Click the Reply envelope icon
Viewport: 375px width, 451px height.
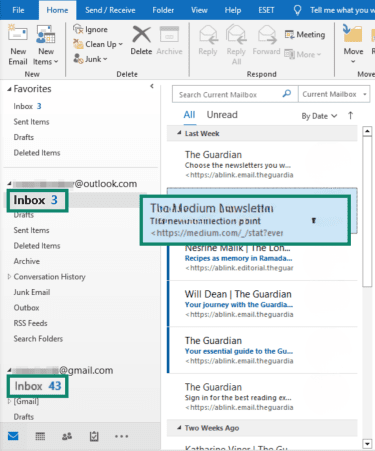click(x=208, y=35)
